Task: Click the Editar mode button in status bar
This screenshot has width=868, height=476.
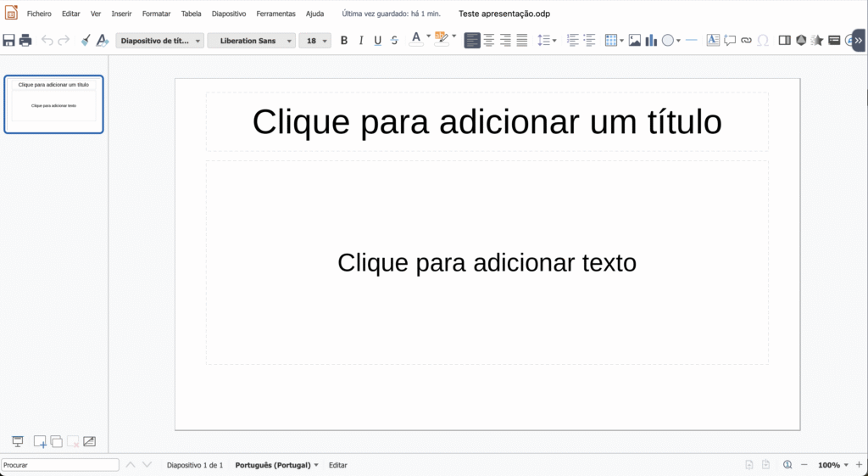Action: (337, 465)
